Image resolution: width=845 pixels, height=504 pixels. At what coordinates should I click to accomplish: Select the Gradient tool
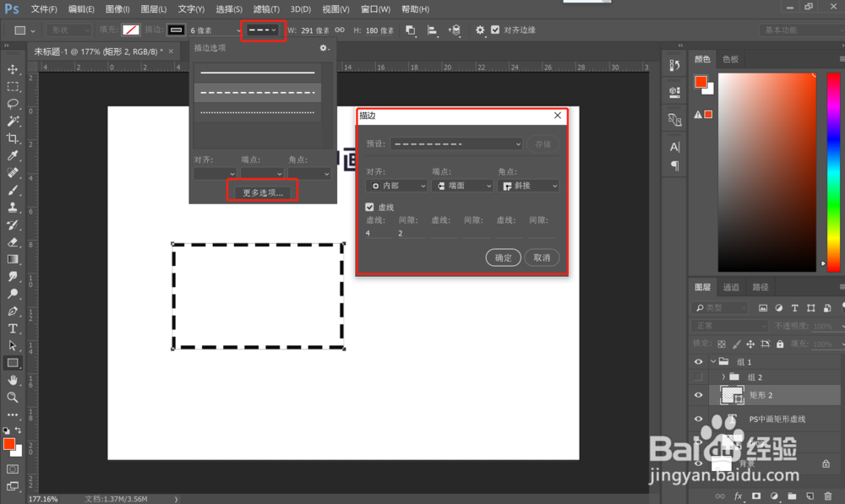[x=13, y=259]
